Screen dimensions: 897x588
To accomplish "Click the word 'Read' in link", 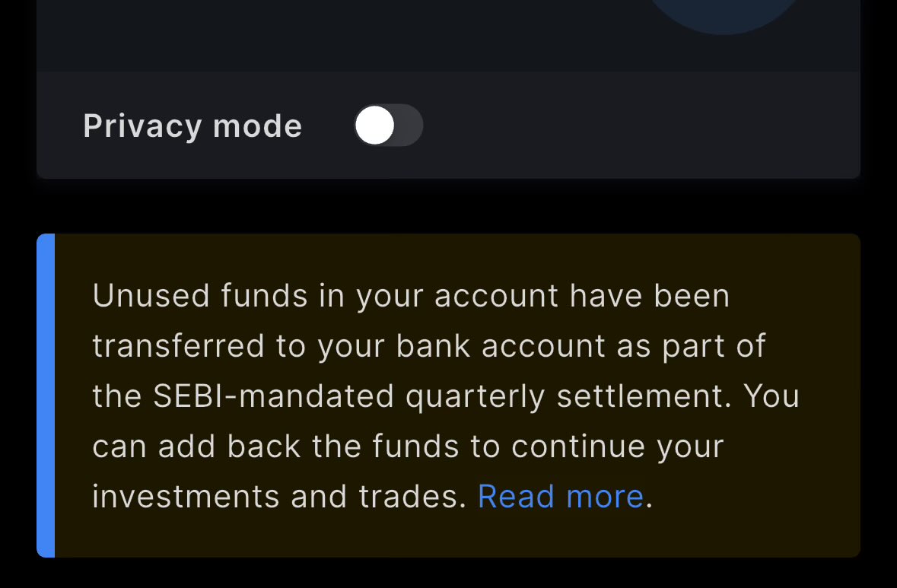I will tap(516, 497).
